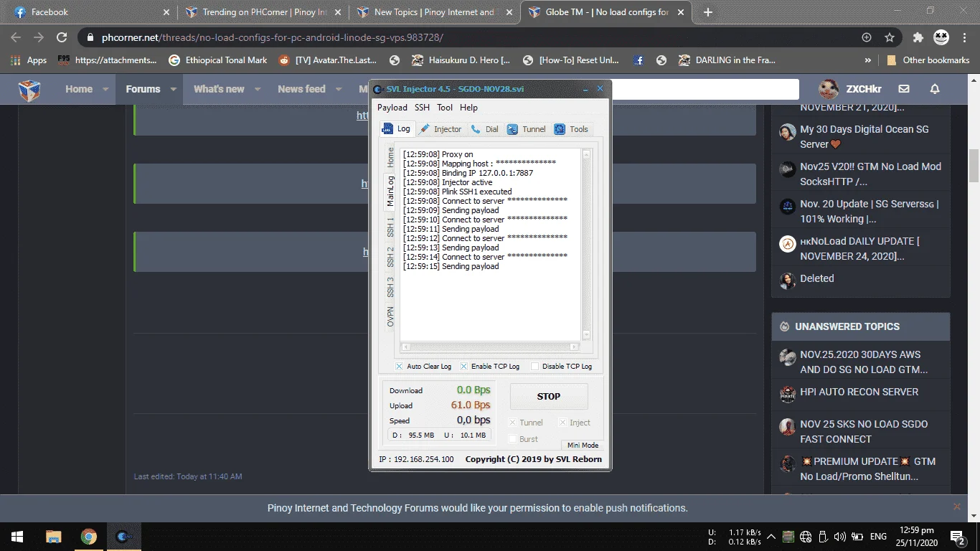Open the Tool menu

(x=445, y=108)
